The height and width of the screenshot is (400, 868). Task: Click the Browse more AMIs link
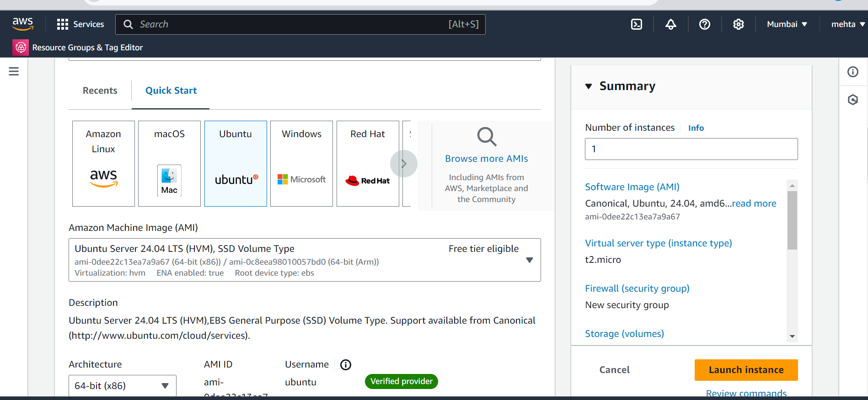pyautogui.click(x=487, y=159)
